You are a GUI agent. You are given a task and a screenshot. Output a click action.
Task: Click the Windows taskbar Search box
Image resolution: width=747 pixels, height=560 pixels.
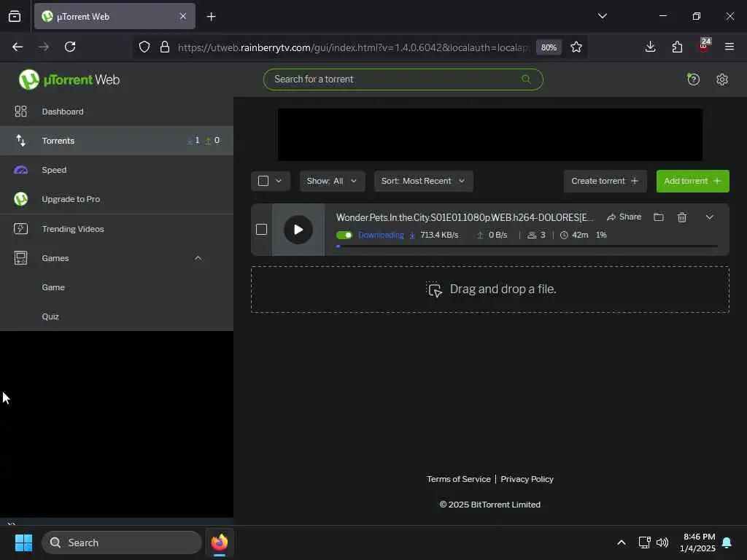122,542
